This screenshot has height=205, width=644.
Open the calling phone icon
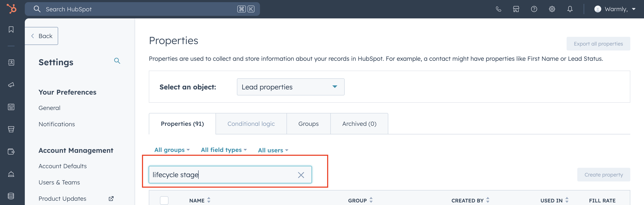[498, 9]
